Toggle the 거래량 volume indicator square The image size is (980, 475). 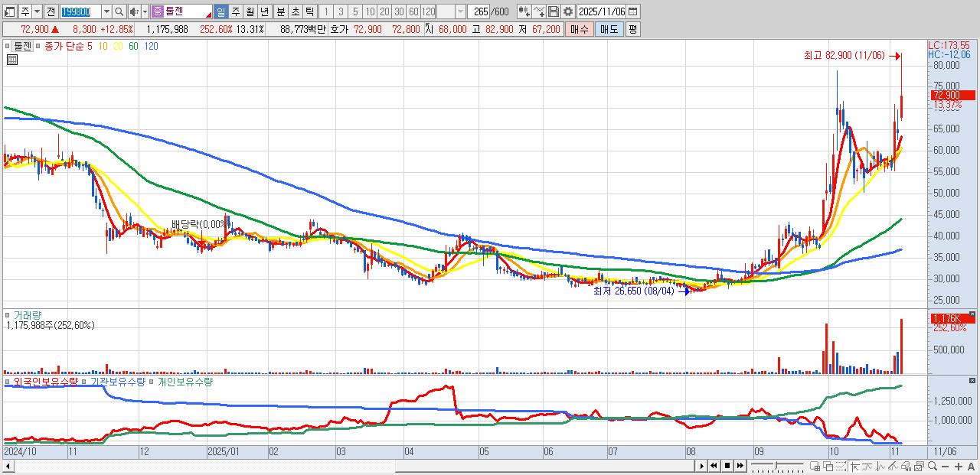click(8, 314)
